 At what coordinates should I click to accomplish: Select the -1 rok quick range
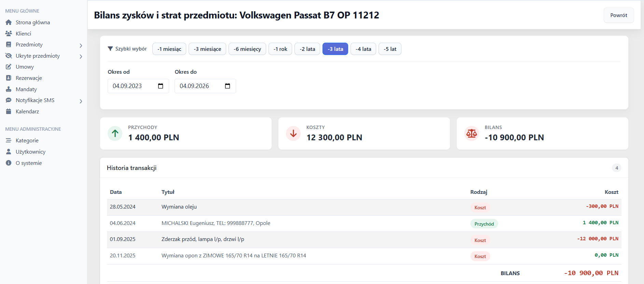pos(280,49)
